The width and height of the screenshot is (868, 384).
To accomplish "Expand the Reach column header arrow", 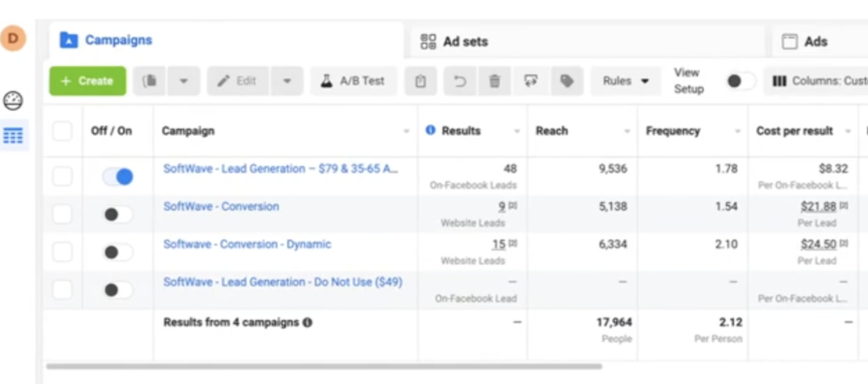I will coord(627,131).
